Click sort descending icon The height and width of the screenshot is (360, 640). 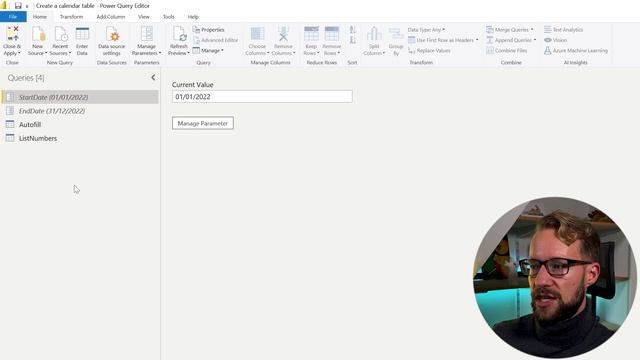353,40
